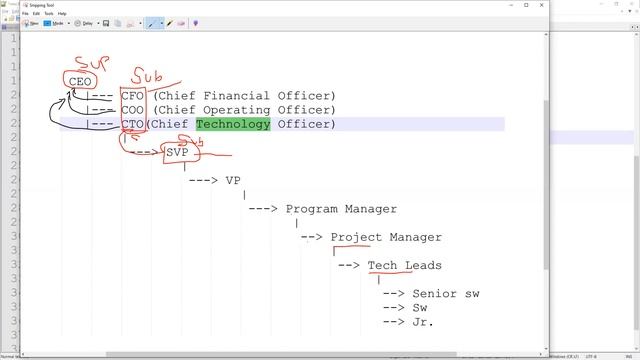Viewport: 640px width, 360px height.
Task: Click the VP text
Action: coord(233,180)
